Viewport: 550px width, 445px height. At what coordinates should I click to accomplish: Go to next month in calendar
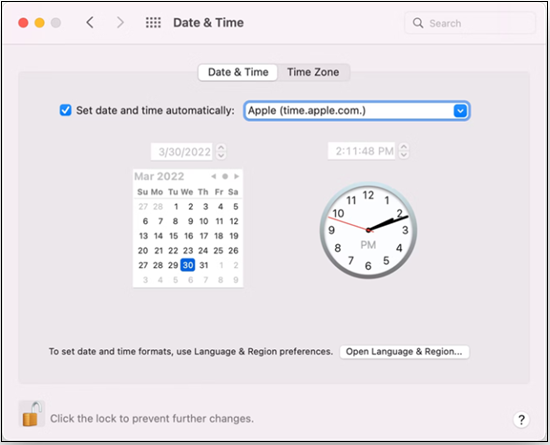[237, 176]
